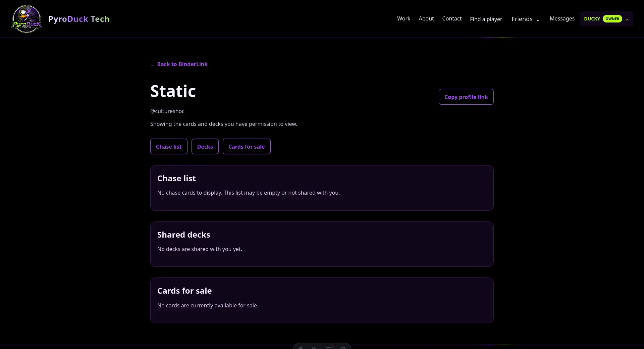Jump to the Chase list section button

169,146
